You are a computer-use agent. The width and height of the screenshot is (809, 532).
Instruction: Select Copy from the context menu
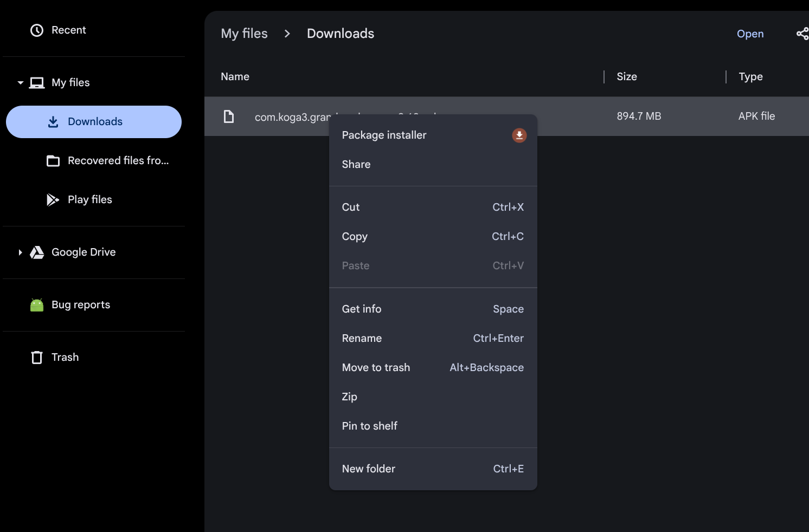click(355, 237)
